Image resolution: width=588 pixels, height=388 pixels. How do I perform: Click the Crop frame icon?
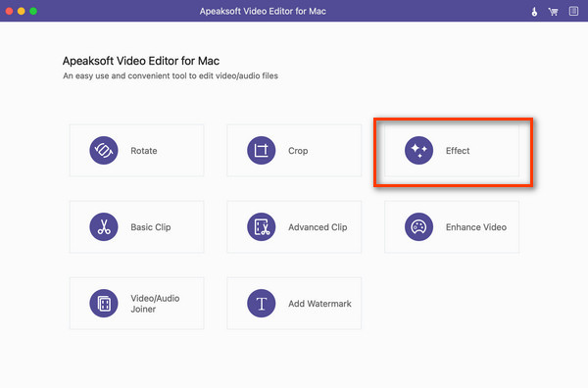262,150
